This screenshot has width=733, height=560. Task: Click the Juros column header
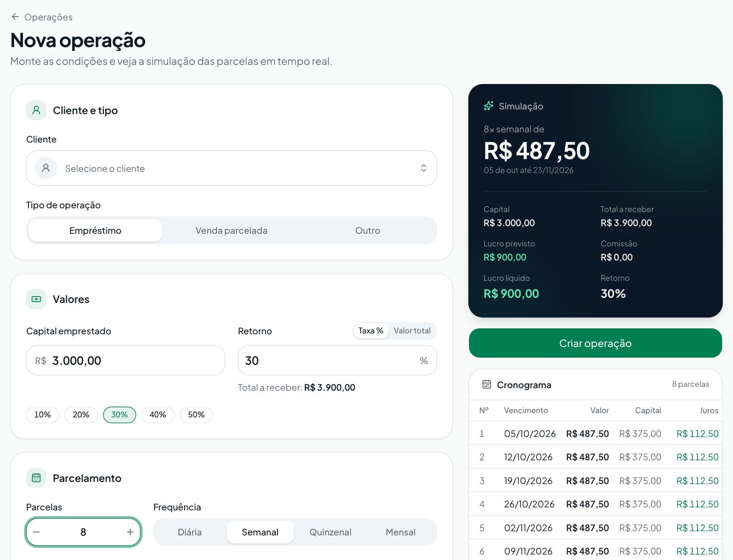click(x=709, y=410)
